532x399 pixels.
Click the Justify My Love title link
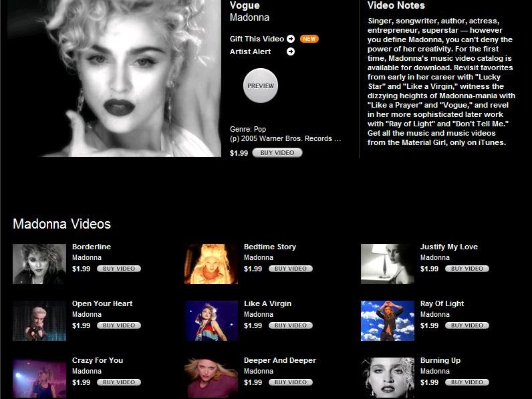pyautogui.click(x=449, y=247)
